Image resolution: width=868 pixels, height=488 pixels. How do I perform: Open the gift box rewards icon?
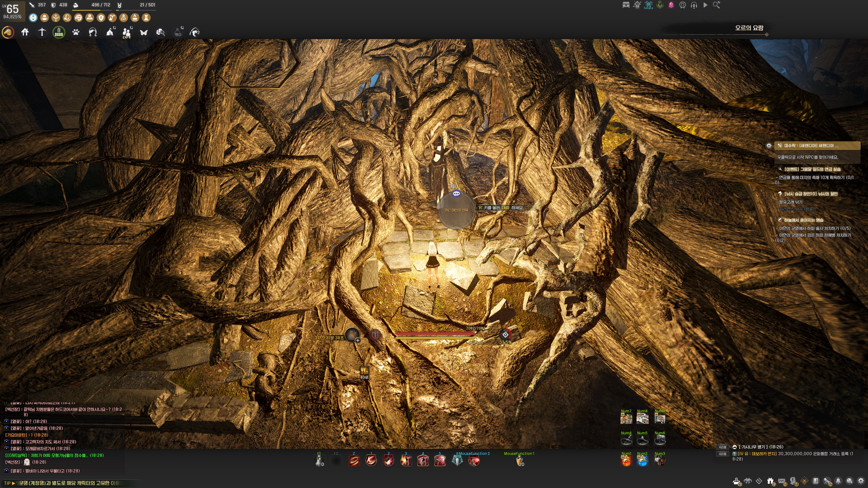770,481
